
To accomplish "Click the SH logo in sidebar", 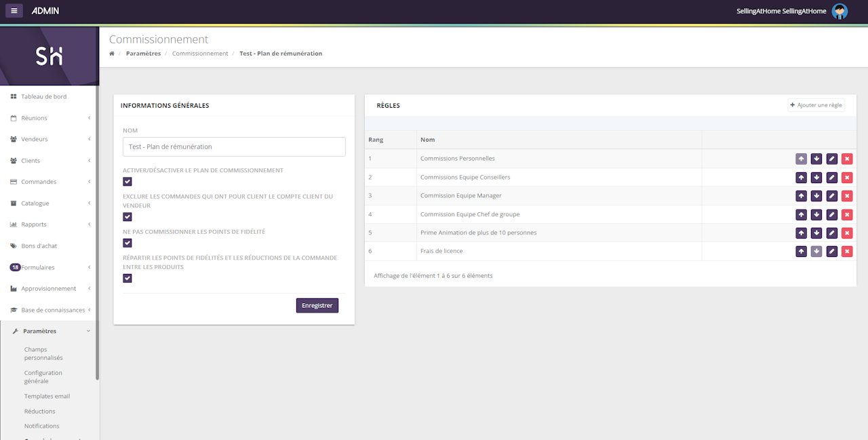I will (49, 57).
